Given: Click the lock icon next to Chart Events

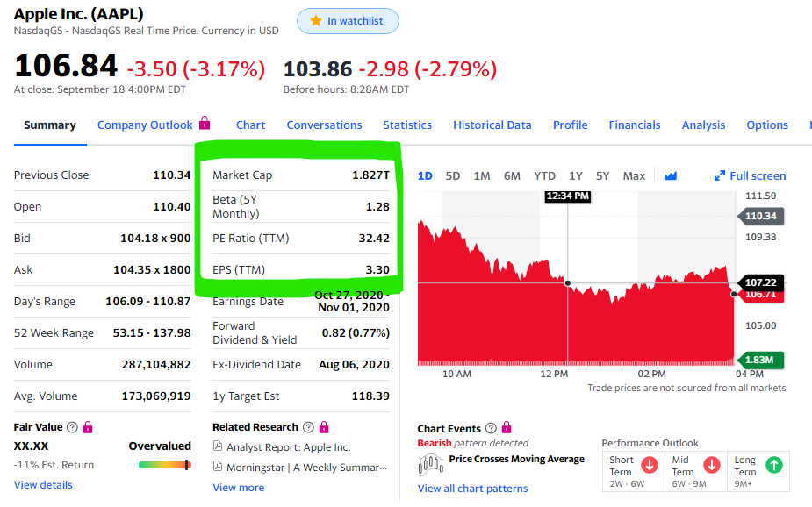Looking at the screenshot, I should (x=507, y=427).
